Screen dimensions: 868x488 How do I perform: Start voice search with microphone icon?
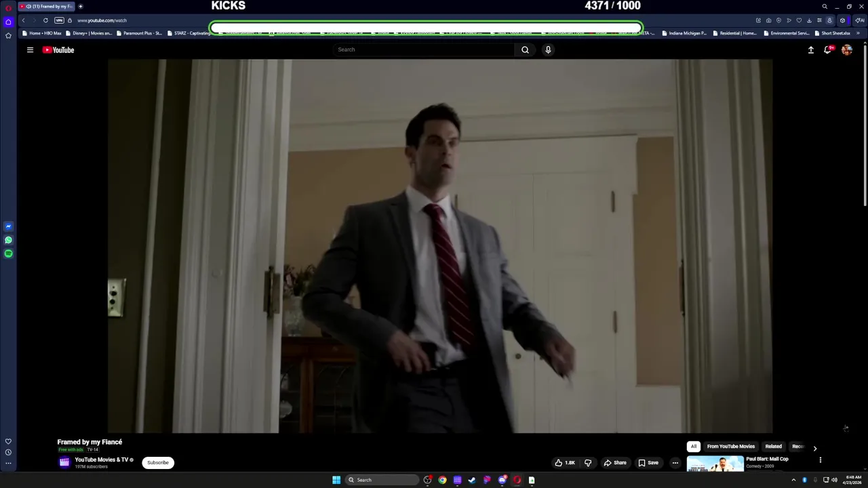coord(548,49)
